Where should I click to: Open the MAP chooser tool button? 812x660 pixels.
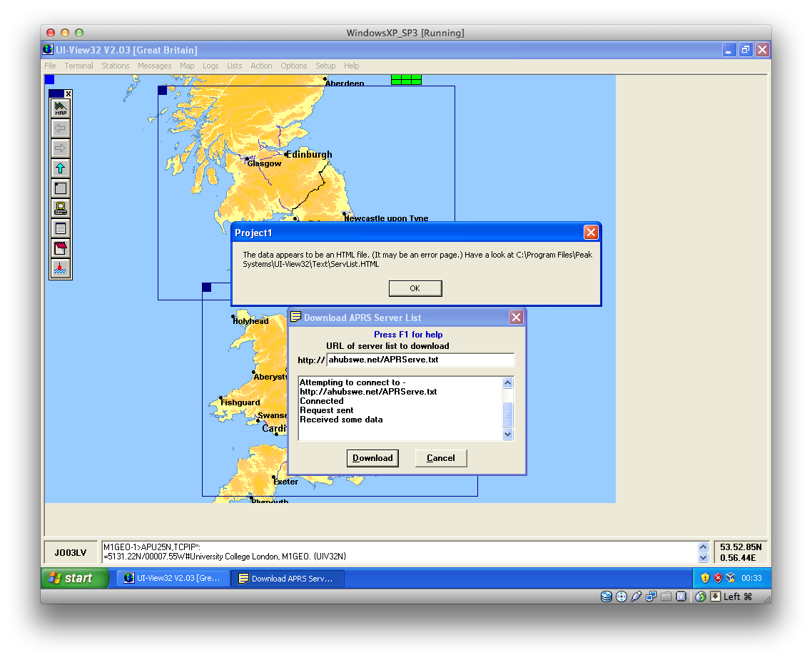click(61, 108)
